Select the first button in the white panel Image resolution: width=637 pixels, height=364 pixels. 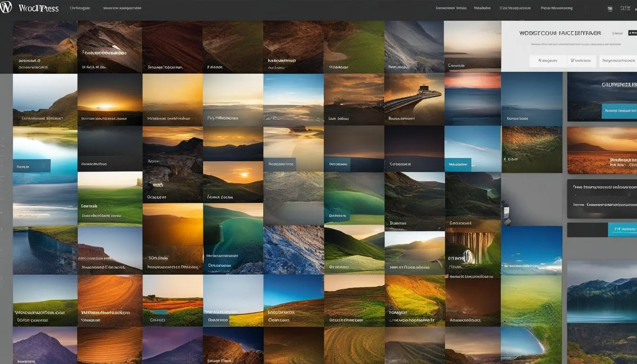[x=547, y=61]
